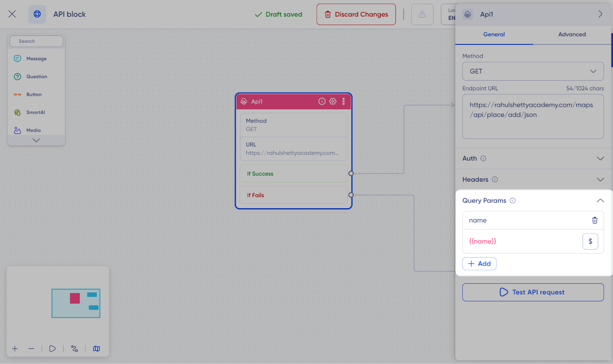The height and width of the screenshot is (364, 613).
Task: Switch to the Advanced tab
Action: 572,34
